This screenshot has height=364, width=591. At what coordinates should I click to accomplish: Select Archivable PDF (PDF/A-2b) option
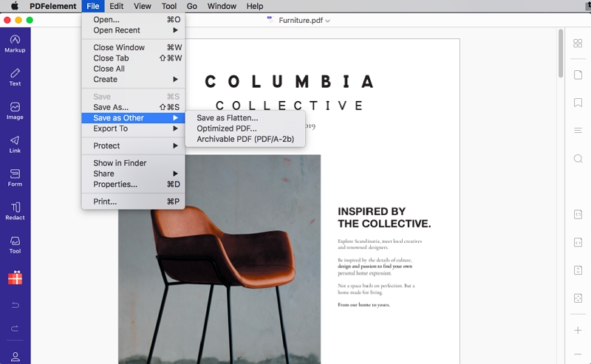(x=245, y=139)
